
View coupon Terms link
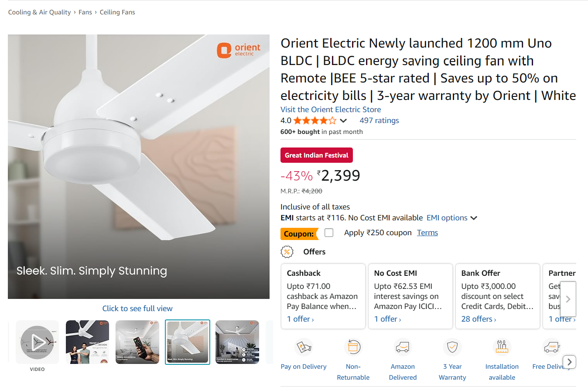pos(427,233)
